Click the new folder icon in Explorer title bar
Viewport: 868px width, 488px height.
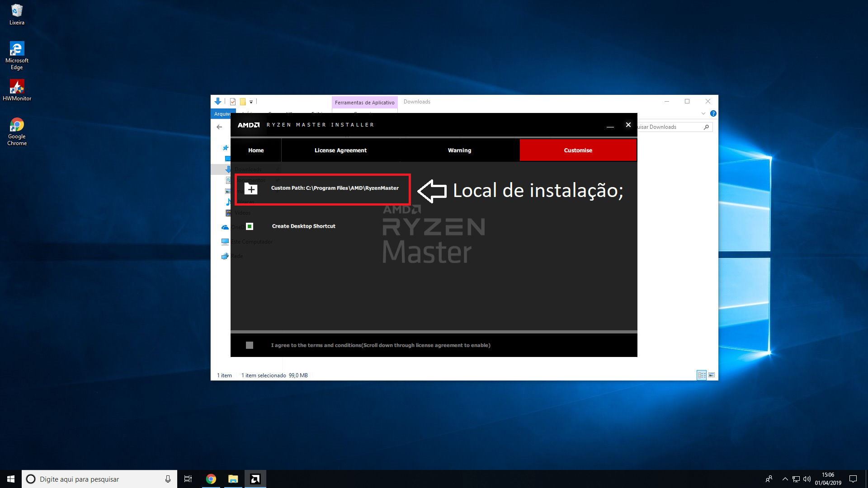click(243, 102)
